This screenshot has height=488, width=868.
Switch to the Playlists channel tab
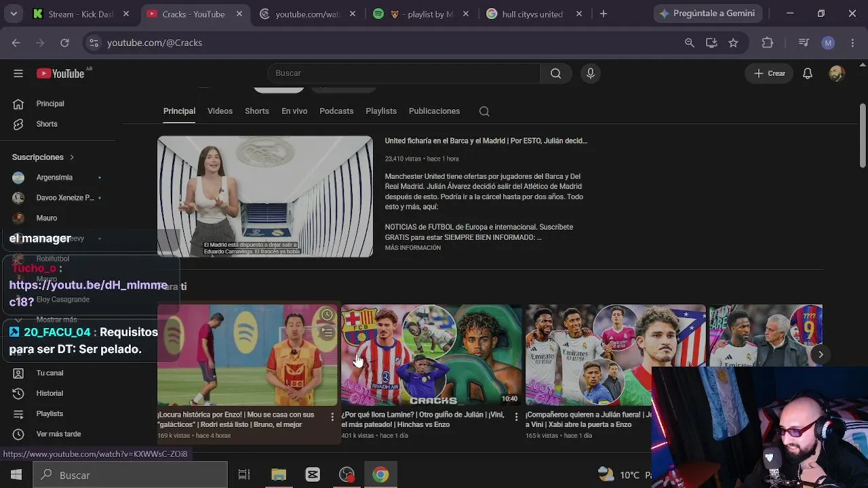tap(381, 111)
